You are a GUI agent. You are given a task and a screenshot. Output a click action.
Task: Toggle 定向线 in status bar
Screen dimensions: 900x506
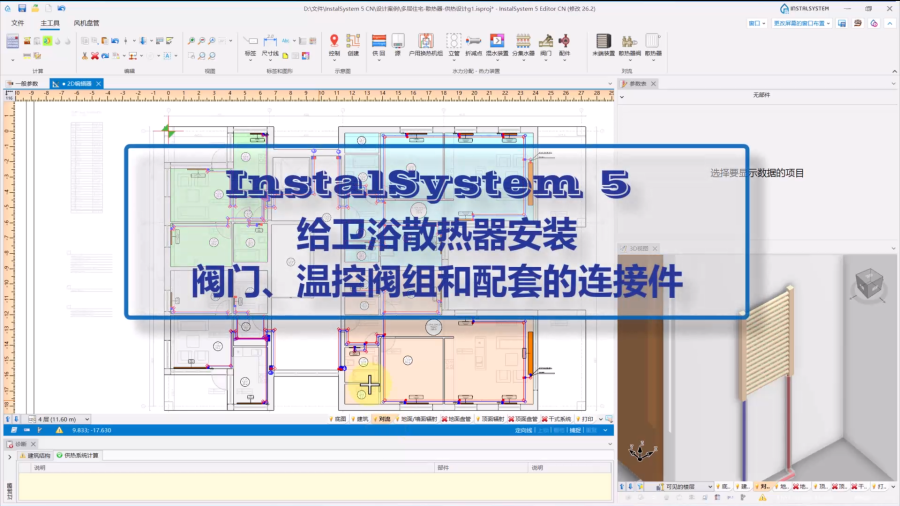click(523, 430)
